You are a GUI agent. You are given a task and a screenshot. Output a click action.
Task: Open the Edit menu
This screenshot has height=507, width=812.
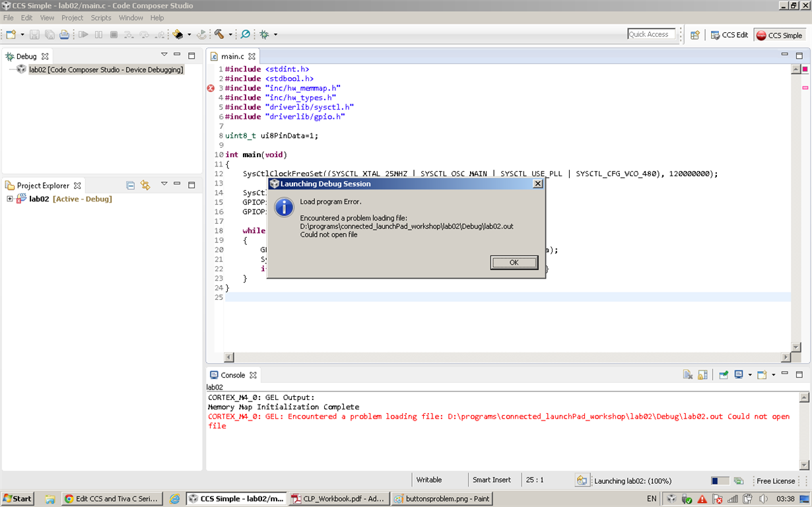pyautogui.click(x=27, y=18)
